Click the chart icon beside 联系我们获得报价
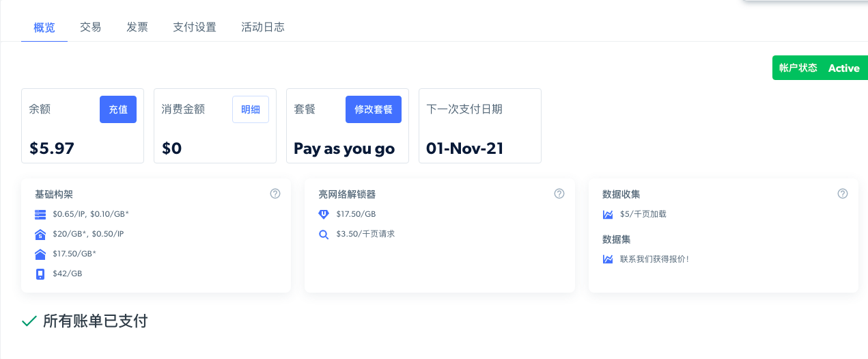The width and height of the screenshot is (868, 359). pos(608,259)
